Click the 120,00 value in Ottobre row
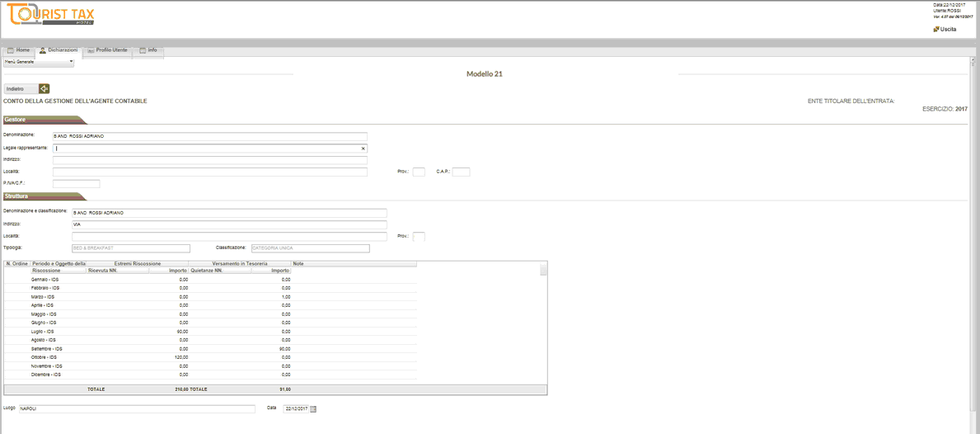The width and height of the screenshot is (980, 434). pos(181,357)
